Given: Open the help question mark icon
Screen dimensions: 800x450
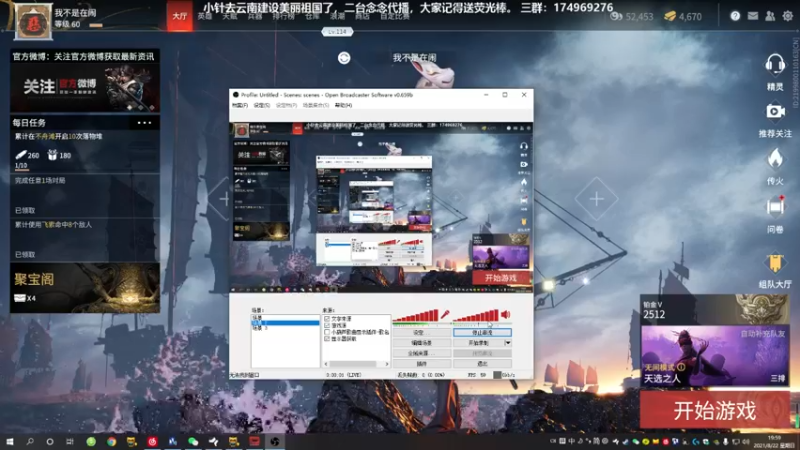Looking at the screenshot, I should [735, 16].
